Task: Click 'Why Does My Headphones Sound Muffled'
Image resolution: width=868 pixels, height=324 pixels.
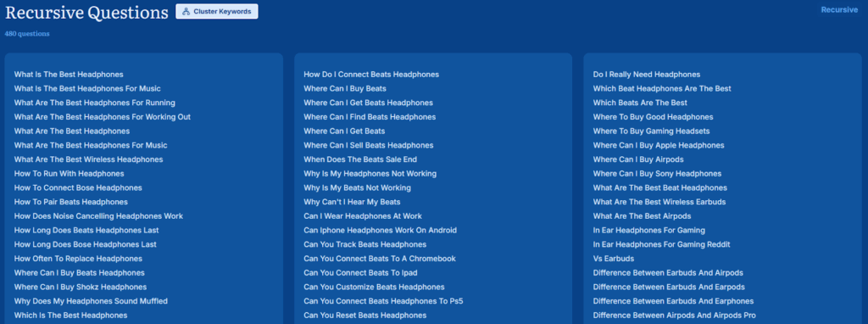Action: coord(91,301)
